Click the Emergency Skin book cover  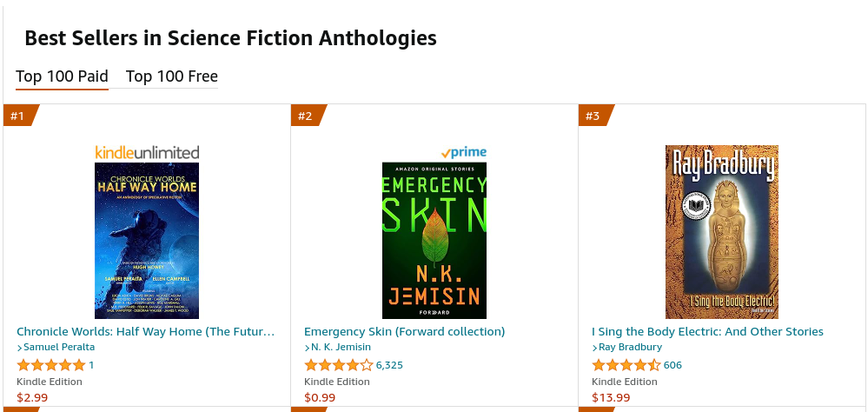[434, 240]
